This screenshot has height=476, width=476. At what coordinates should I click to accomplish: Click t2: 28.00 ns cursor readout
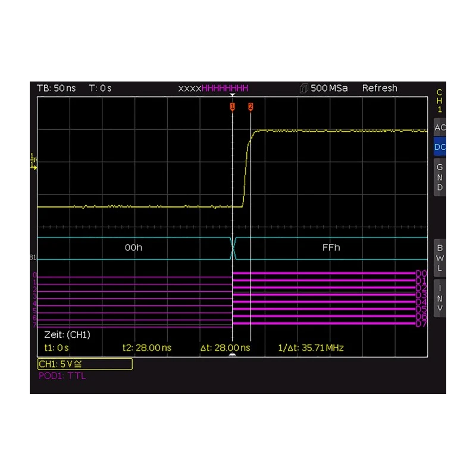pos(147,347)
